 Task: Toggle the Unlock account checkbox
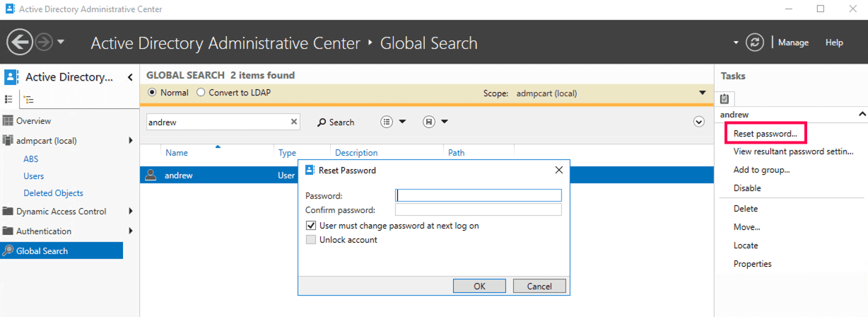tap(311, 240)
